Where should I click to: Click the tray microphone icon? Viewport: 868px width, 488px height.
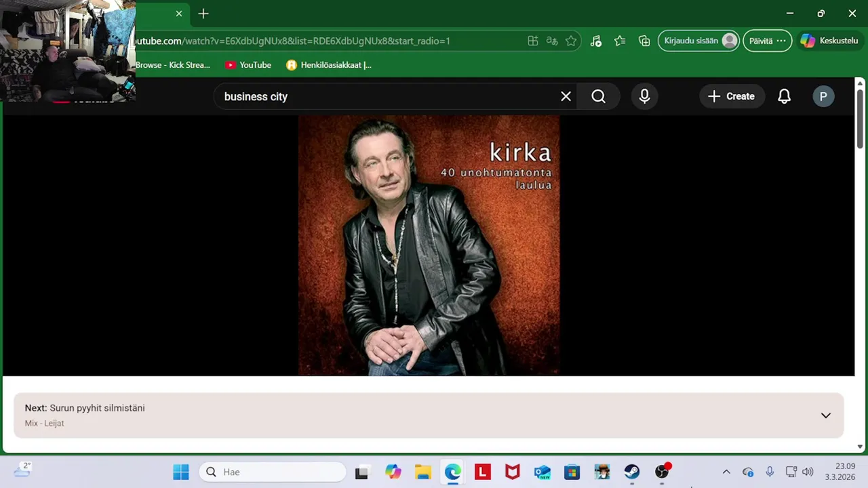coord(770,472)
